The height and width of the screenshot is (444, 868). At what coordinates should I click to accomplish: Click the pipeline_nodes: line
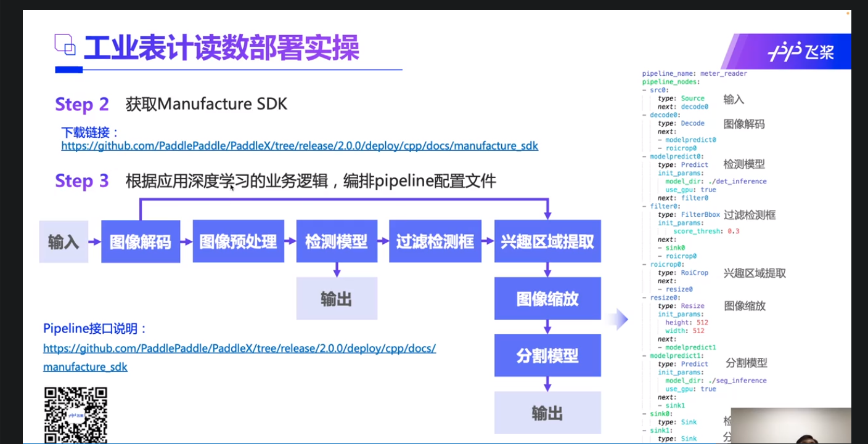tap(671, 82)
